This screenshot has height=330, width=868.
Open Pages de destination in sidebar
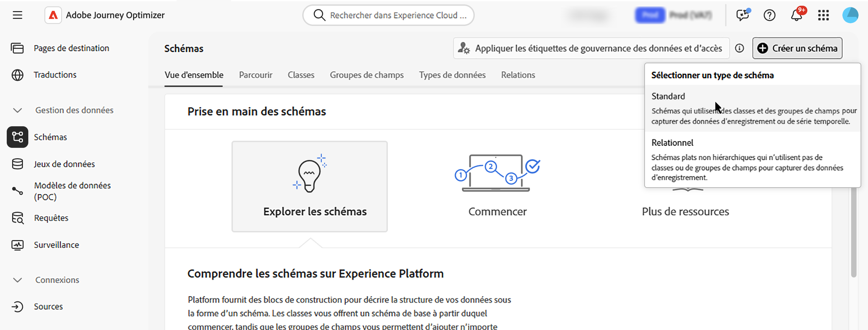(x=71, y=48)
